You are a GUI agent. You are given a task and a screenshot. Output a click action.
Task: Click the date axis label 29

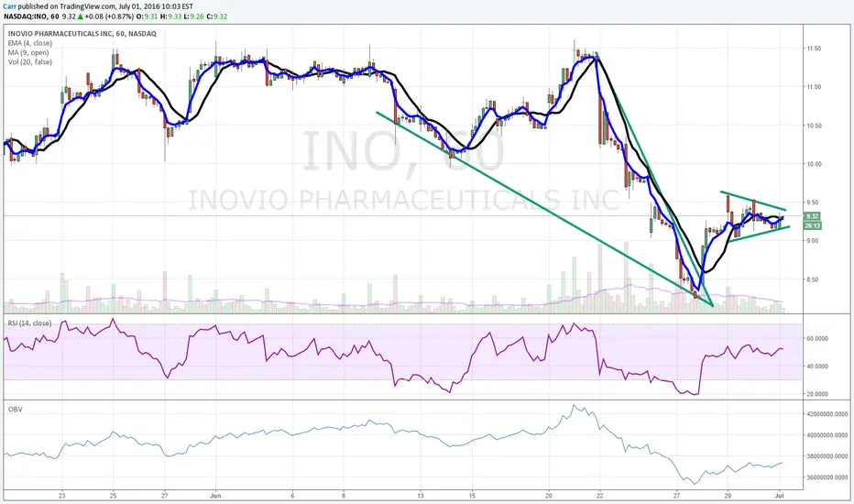point(728,496)
